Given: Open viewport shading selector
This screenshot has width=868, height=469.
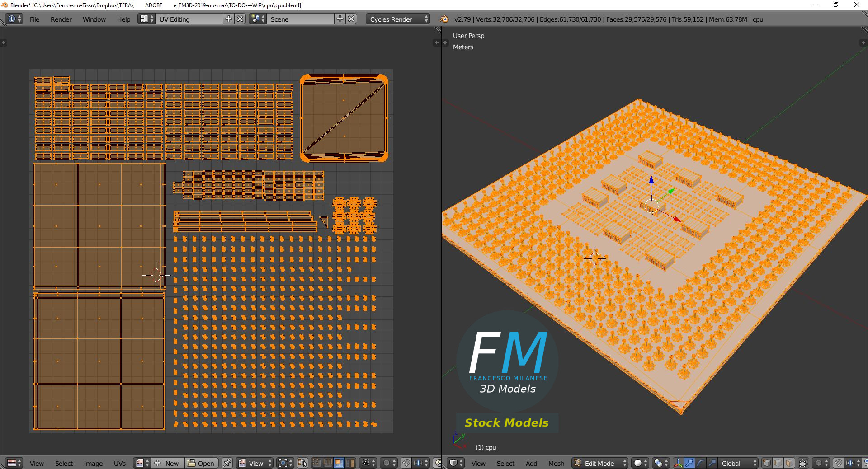Looking at the screenshot, I should pos(640,463).
